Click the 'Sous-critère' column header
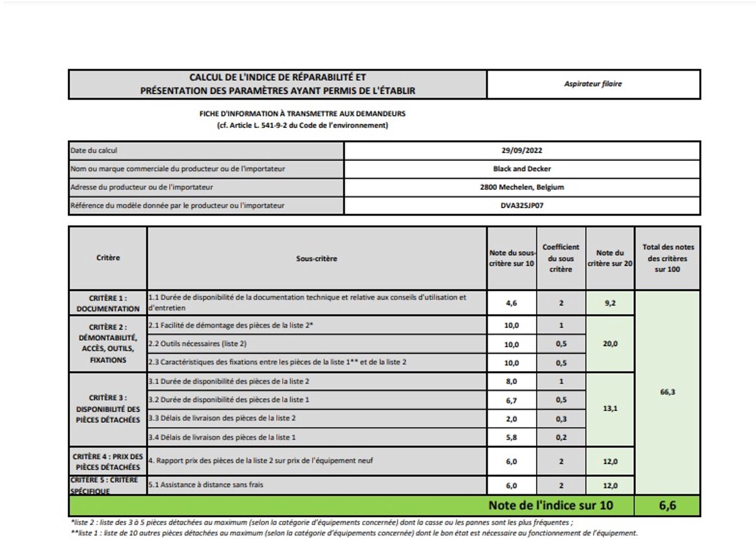 (317, 258)
